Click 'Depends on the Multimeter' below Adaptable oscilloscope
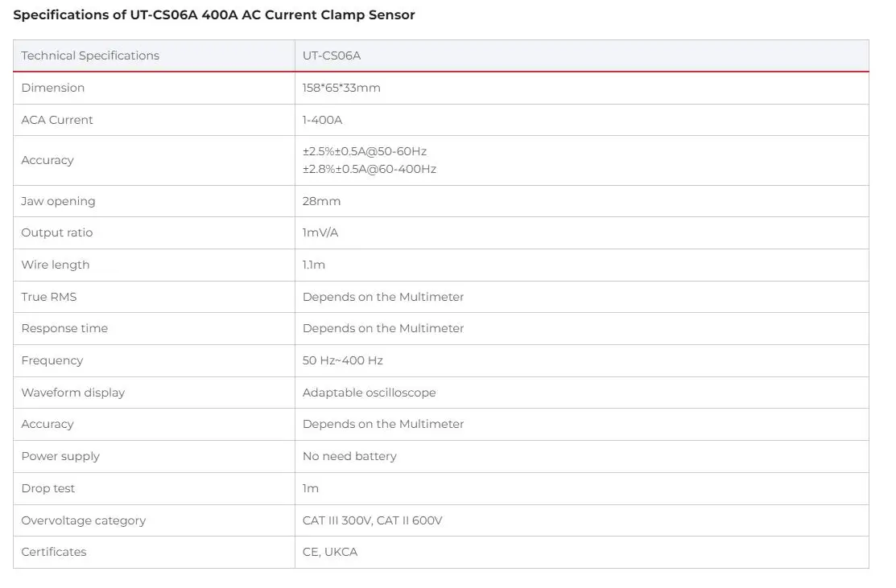 tap(383, 424)
